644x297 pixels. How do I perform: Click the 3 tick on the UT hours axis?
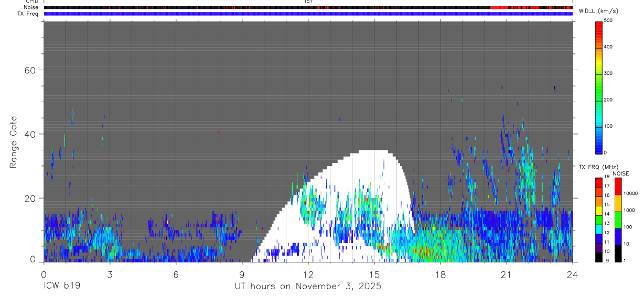(x=110, y=274)
